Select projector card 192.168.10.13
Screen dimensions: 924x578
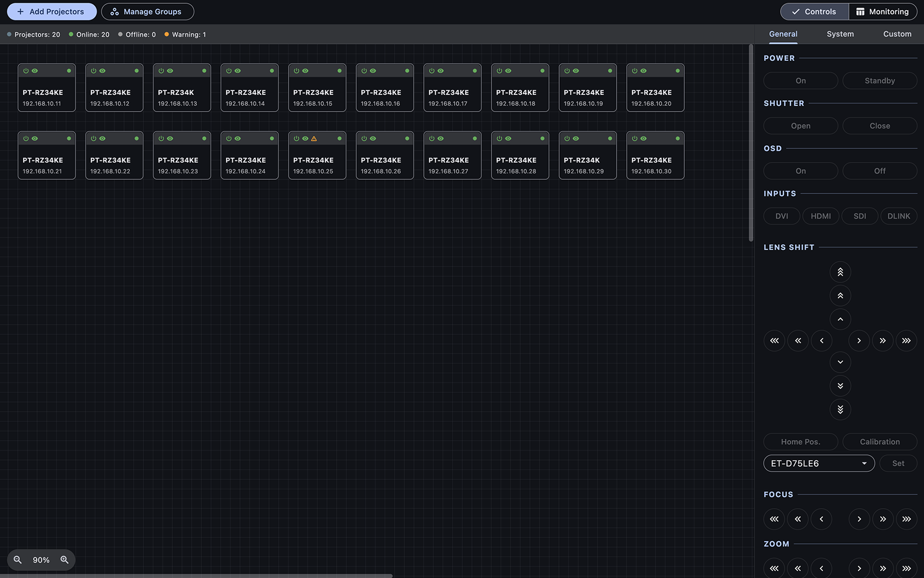click(182, 88)
